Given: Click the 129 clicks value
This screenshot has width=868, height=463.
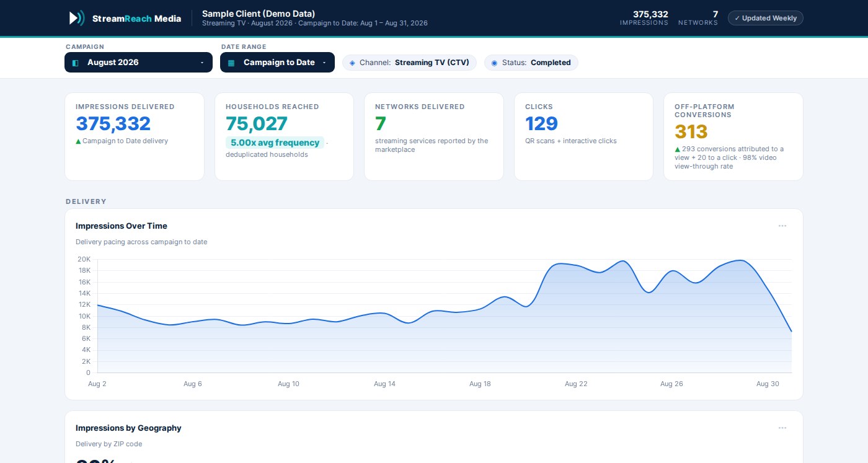Looking at the screenshot, I should (x=542, y=123).
